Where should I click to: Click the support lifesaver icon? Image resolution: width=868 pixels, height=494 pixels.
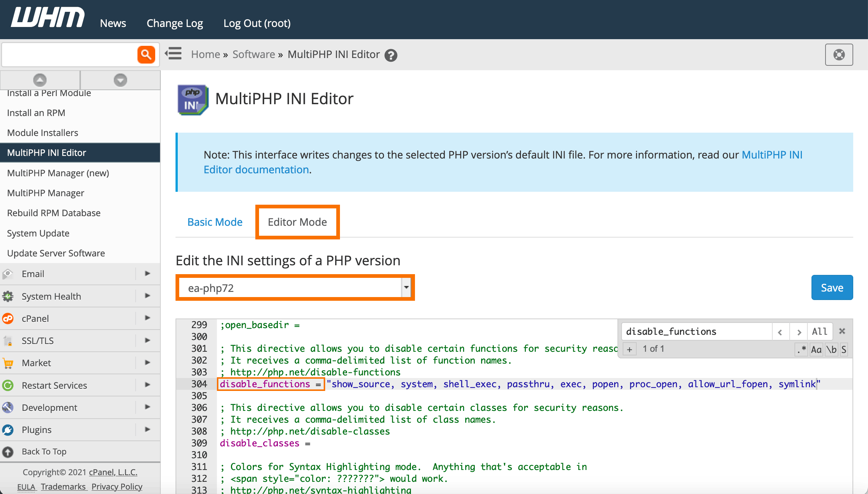pos(839,55)
